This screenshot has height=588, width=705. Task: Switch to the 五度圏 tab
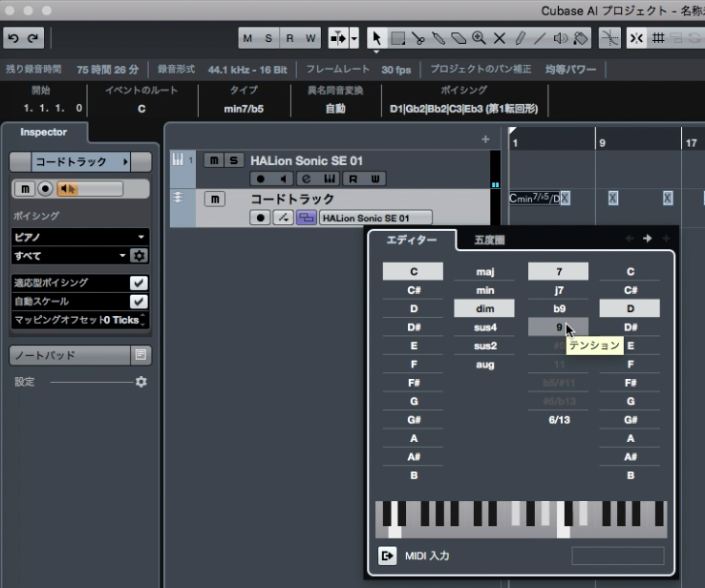tap(489, 240)
